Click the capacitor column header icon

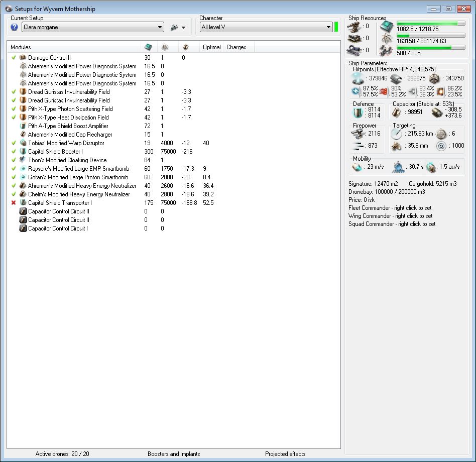pos(186,47)
